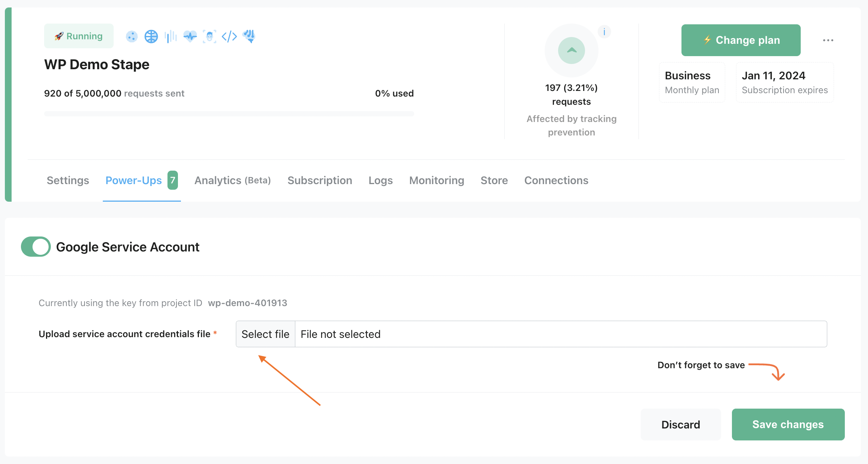
Task: Click the code/HTML tag icon
Action: tap(230, 36)
